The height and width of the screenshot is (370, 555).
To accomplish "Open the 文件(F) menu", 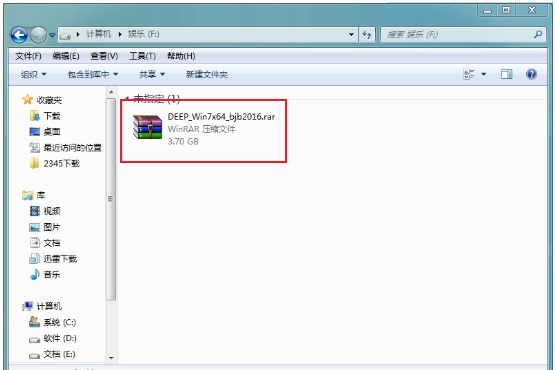I will tap(28, 56).
